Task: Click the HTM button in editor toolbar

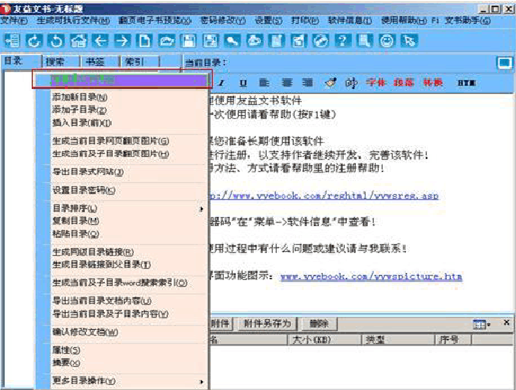Action: coord(466,83)
